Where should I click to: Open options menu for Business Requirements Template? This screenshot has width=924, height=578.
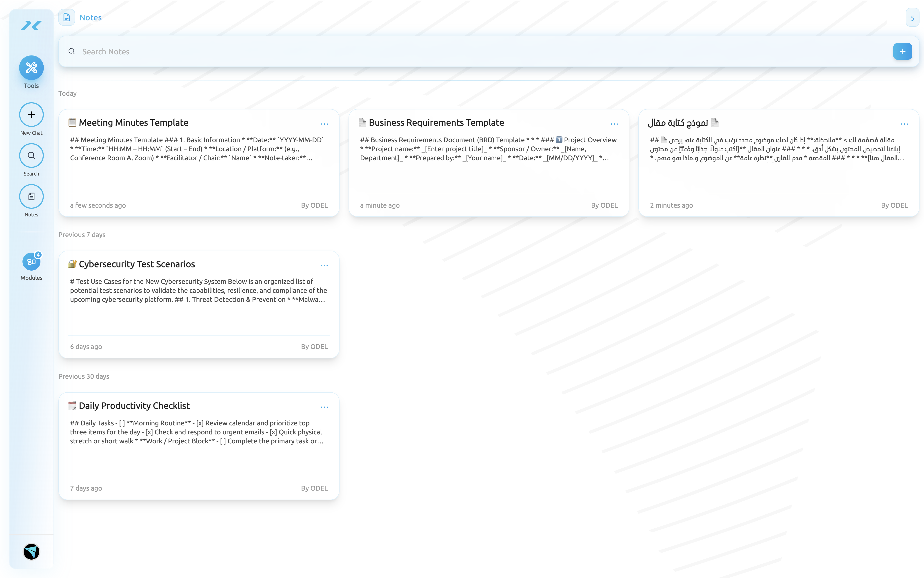click(614, 124)
